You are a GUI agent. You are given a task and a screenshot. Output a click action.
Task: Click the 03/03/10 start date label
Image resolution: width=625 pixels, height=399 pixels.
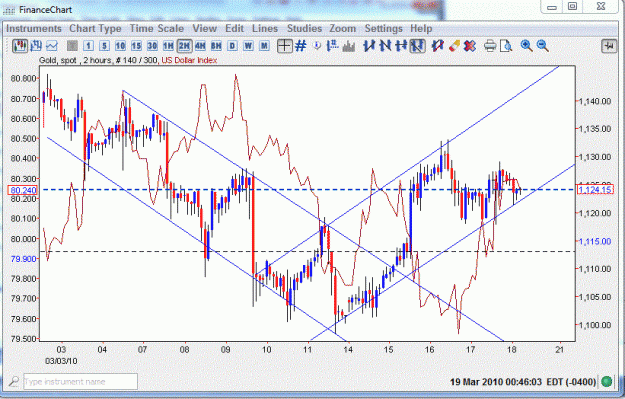coord(61,361)
